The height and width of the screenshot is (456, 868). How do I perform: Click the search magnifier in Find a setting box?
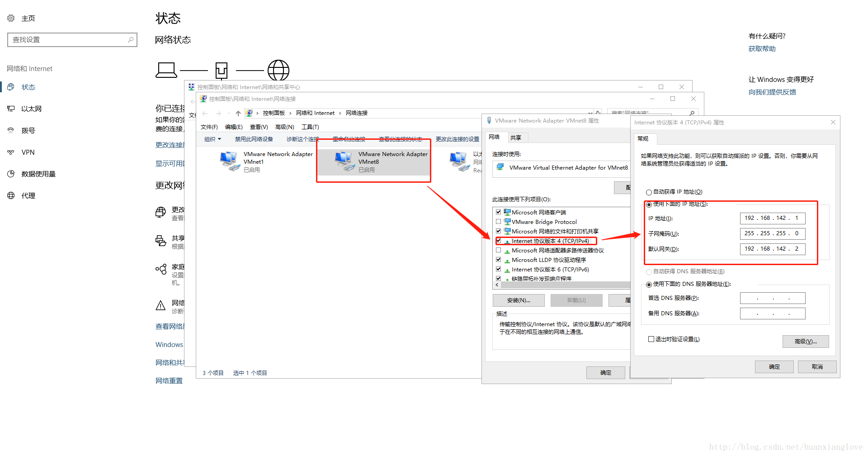point(131,39)
